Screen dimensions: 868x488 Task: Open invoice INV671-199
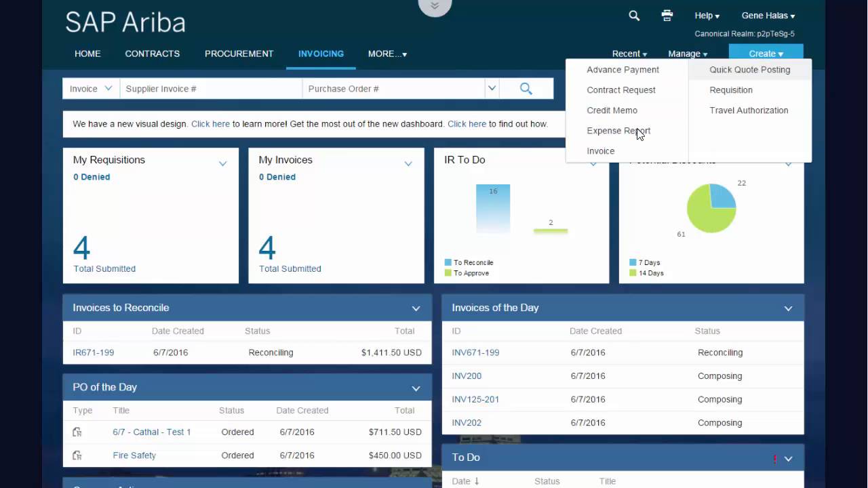(475, 352)
